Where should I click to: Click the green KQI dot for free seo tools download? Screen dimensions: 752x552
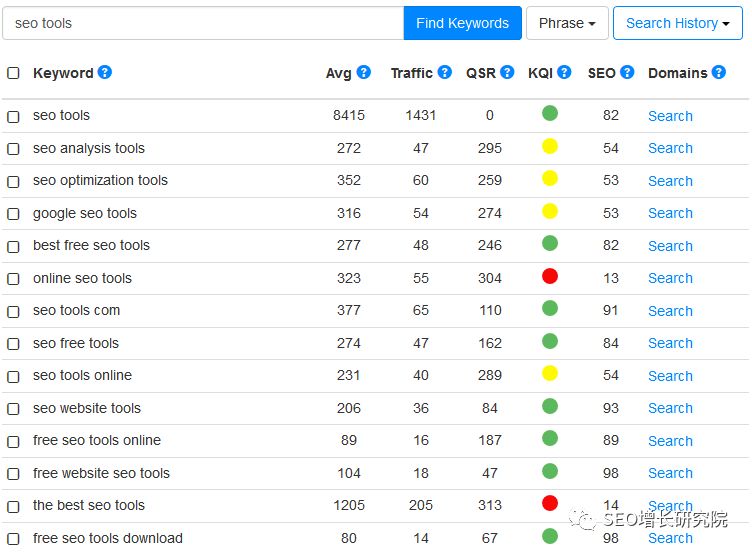[x=550, y=536]
